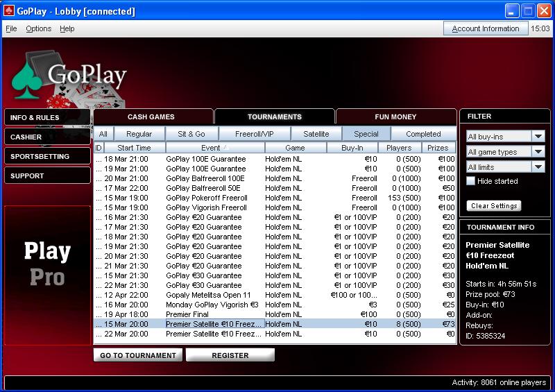Select the Regular sub-tab

[x=139, y=134]
